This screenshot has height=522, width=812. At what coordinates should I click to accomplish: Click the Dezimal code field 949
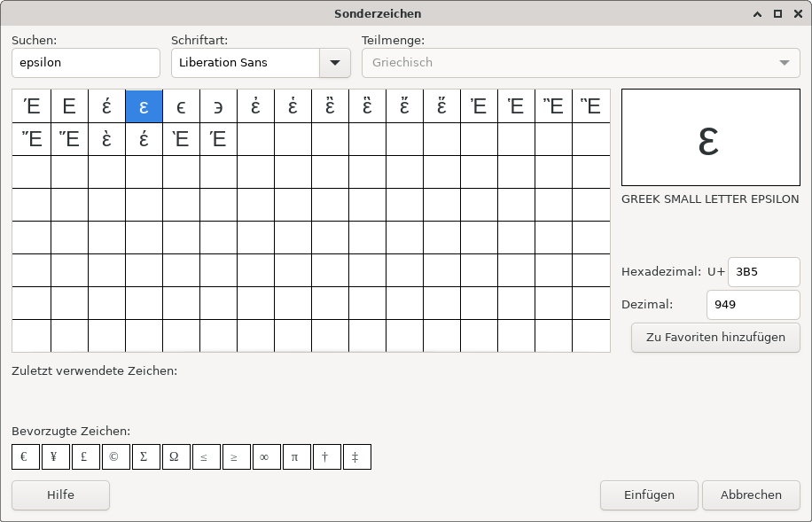tap(753, 305)
